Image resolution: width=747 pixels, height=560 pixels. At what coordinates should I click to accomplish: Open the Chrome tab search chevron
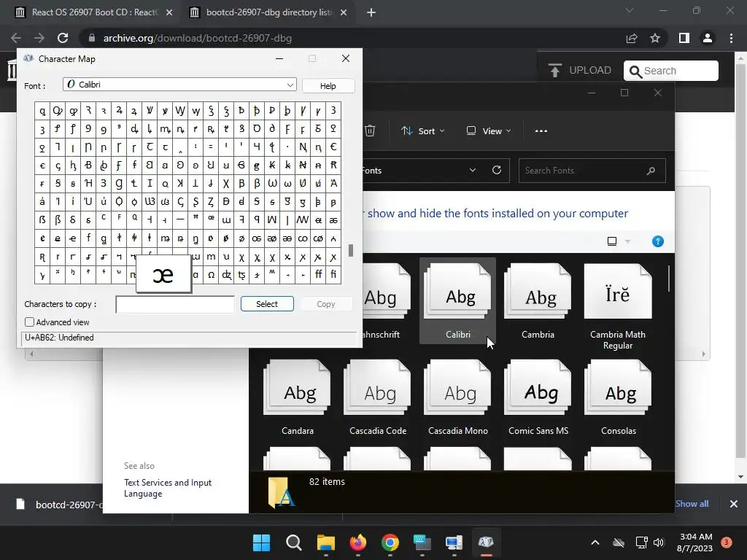click(630, 10)
